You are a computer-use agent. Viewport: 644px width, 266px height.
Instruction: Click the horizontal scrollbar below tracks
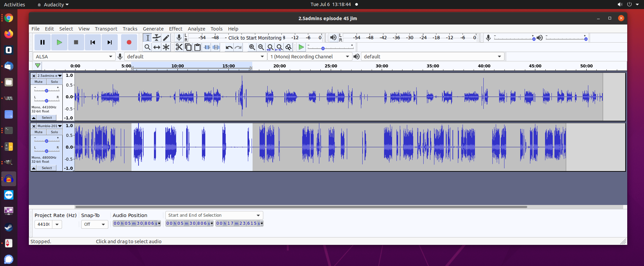pyautogui.click(x=301, y=207)
